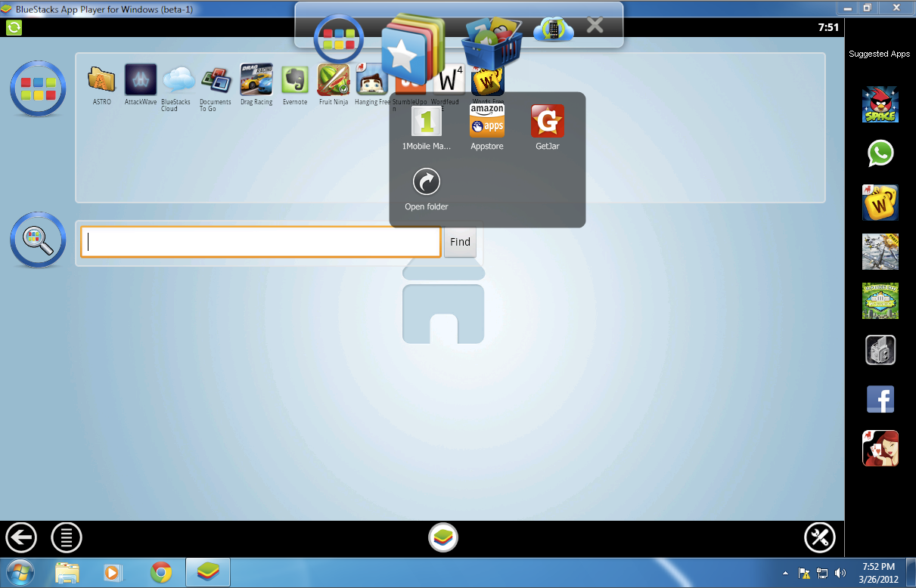Open 1Mobile Market
The image size is (916, 588).
tap(427, 121)
